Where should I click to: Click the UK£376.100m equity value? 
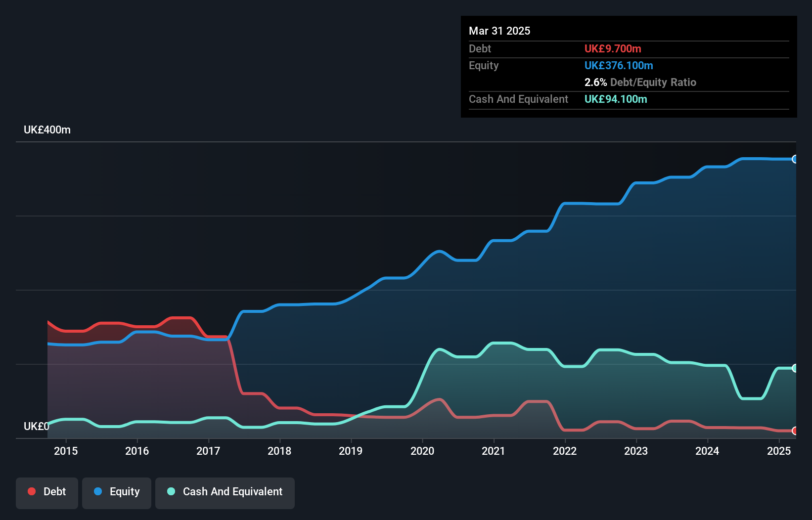[619, 65]
